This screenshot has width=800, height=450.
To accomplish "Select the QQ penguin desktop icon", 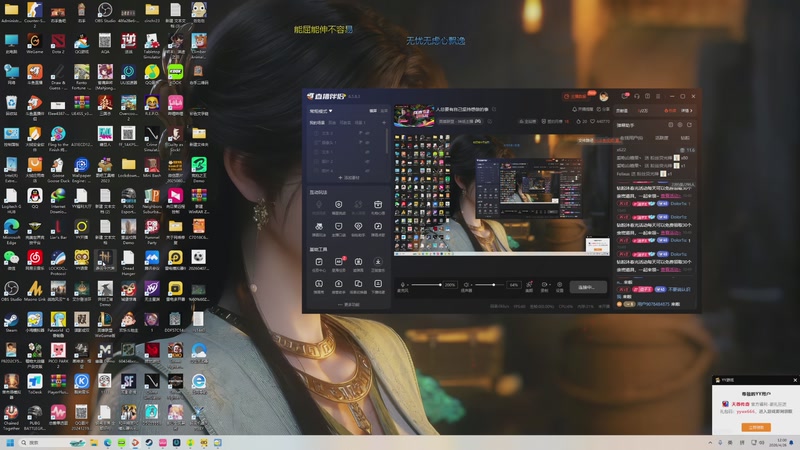I will (x=34, y=198).
